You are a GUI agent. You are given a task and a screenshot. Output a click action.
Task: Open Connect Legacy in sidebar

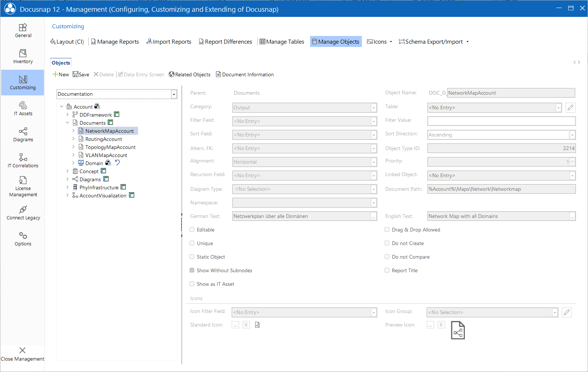pos(23,213)
